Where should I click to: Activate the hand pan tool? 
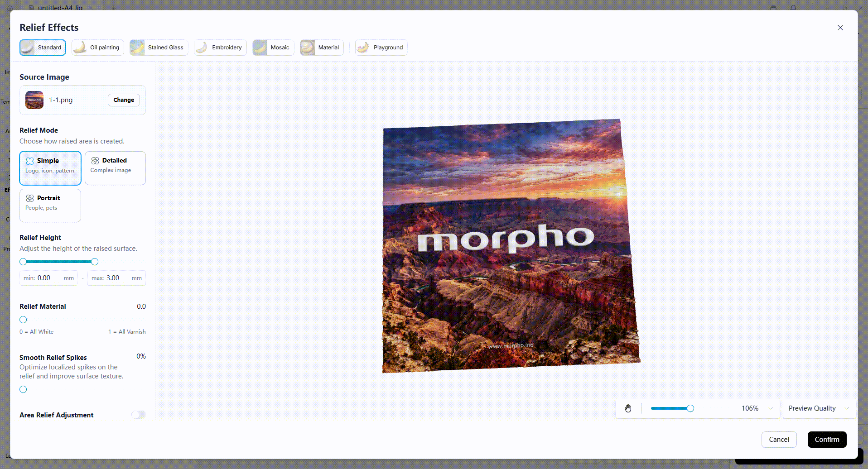(x=628, y=408)
